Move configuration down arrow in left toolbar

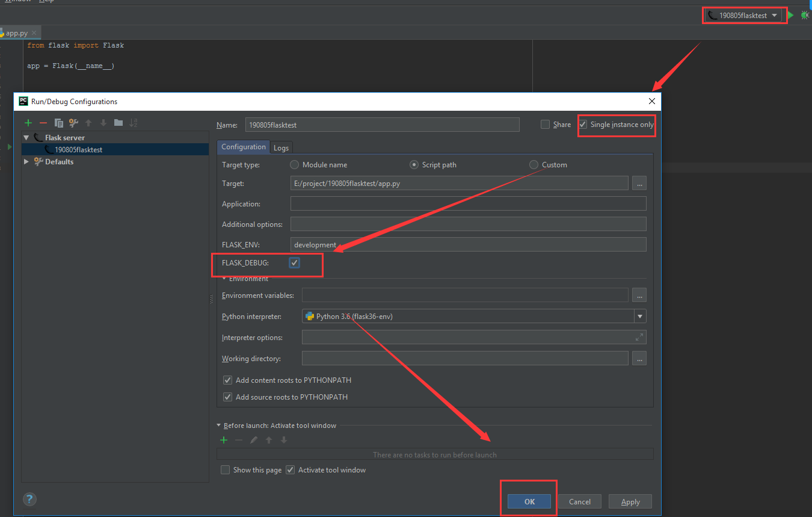click(x=103, y=123)
